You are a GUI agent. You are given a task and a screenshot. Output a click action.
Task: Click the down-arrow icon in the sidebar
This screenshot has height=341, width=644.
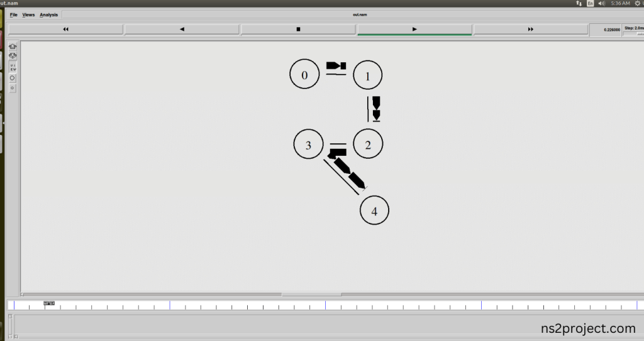point(13,56)
